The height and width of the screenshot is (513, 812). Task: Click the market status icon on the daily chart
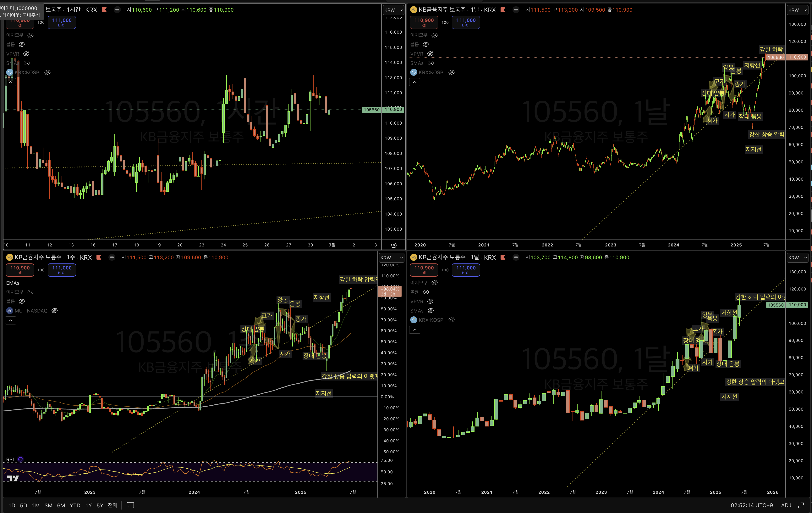tap(516, 10)
